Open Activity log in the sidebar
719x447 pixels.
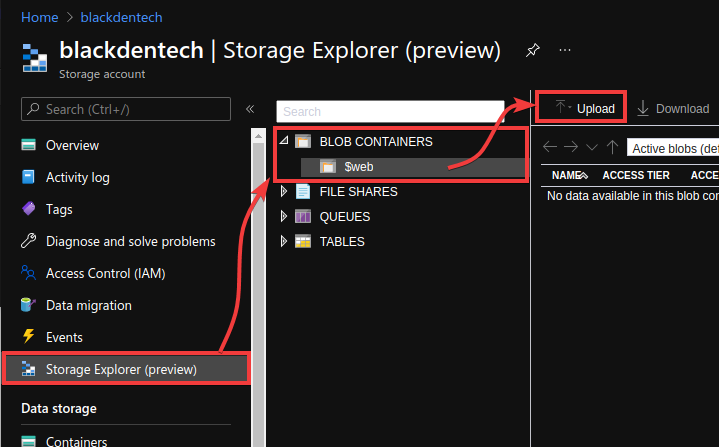click(x=77, y=177)
